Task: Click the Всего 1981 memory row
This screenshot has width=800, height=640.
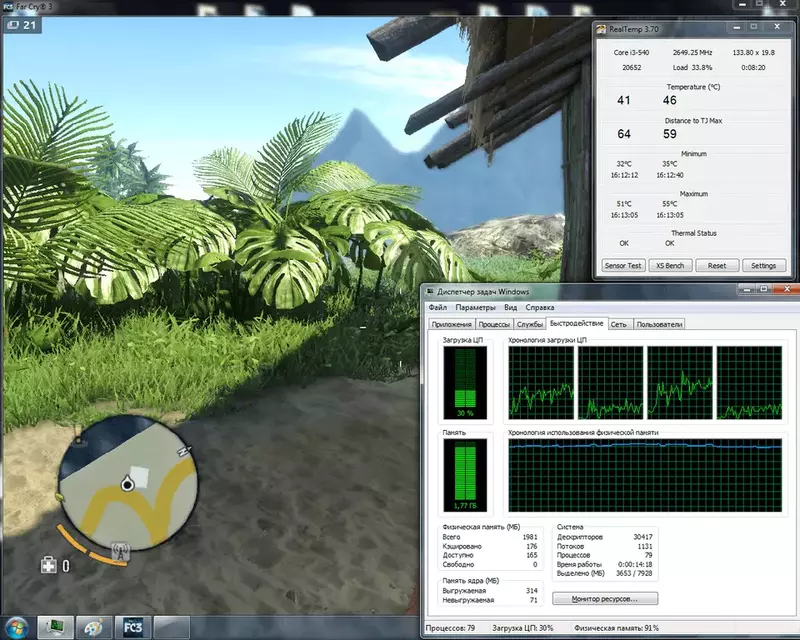Action: (490, 537)
